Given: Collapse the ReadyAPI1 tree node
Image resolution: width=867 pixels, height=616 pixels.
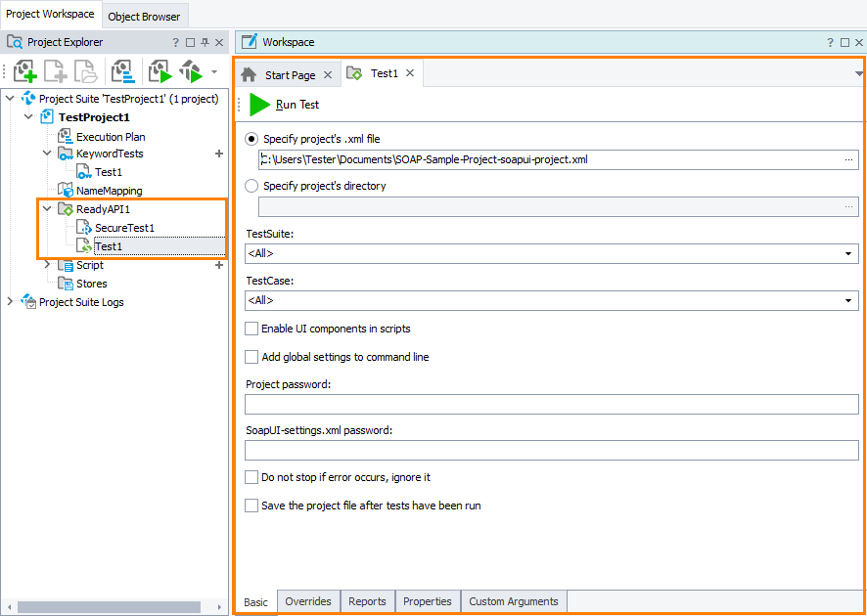Looking at the screenshot, I should click(46, 208).
